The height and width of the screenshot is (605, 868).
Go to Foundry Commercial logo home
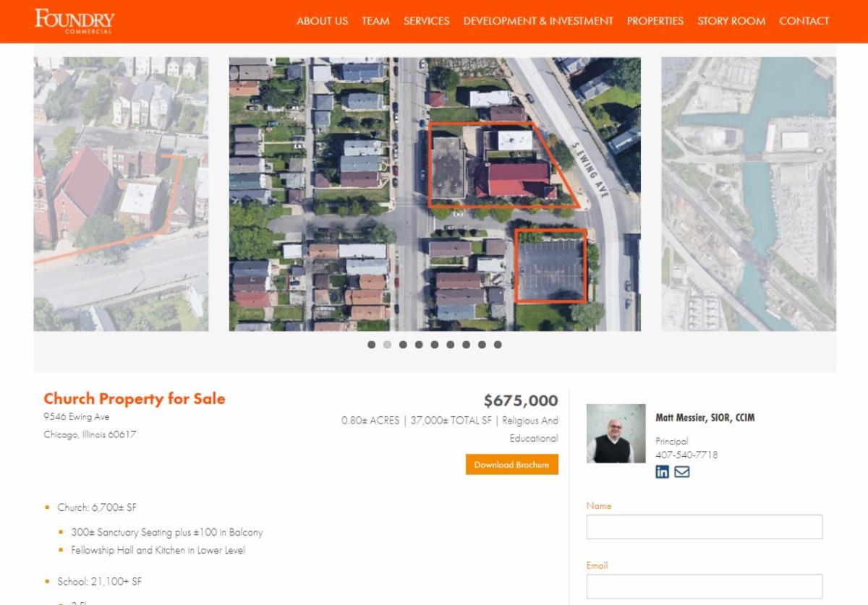coord(75,21)
